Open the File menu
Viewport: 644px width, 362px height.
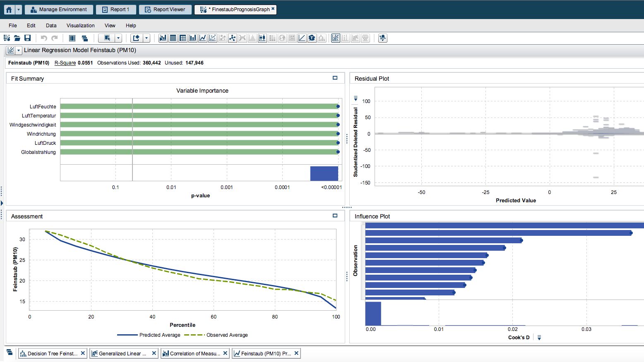pyautogui.click(x=13, y=26)
